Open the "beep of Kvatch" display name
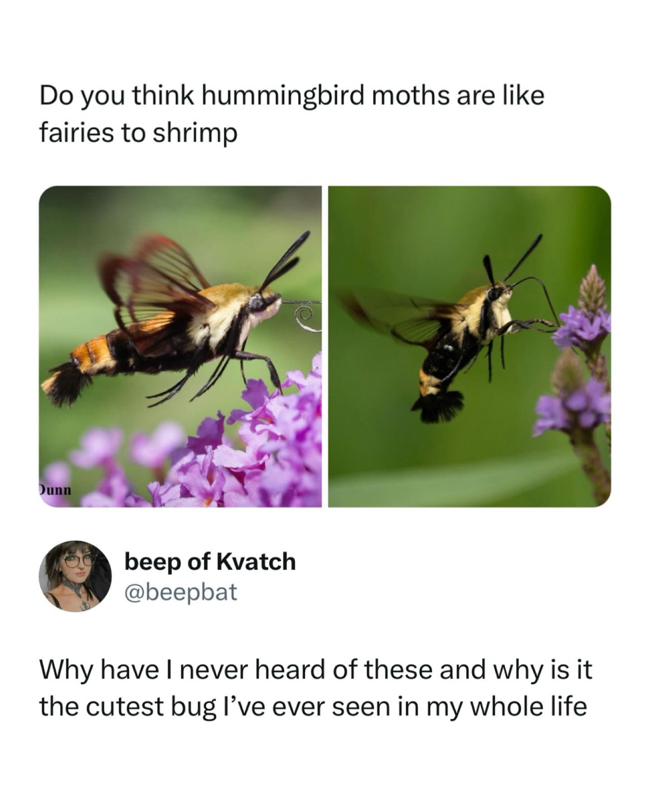650x812 pixels. point(210,562)
